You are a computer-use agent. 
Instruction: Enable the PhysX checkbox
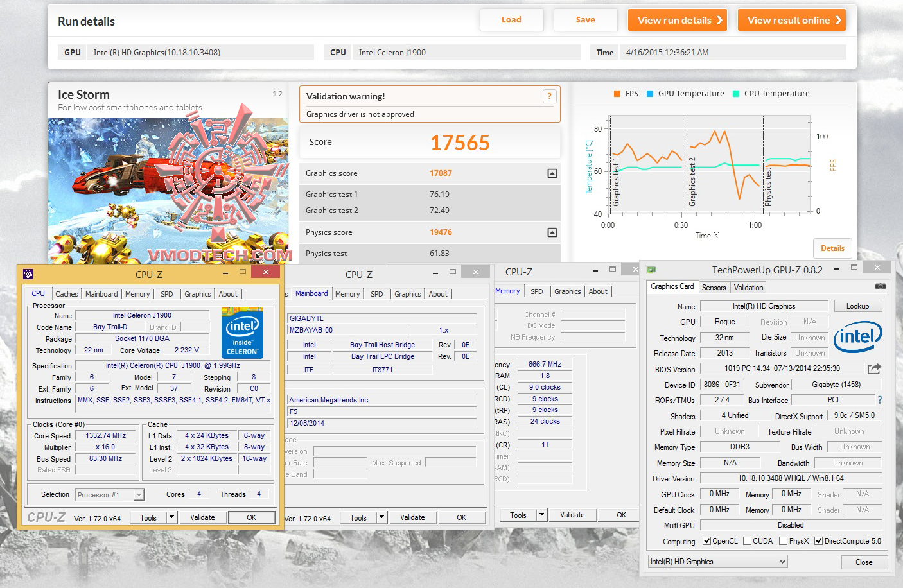(783, 541)
